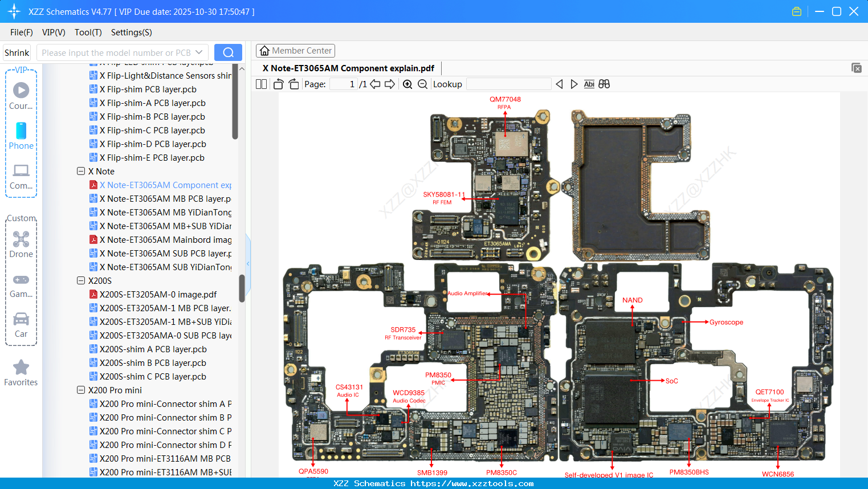Click the Shrink button
868x489 pixels.
[x=16, y=52]
